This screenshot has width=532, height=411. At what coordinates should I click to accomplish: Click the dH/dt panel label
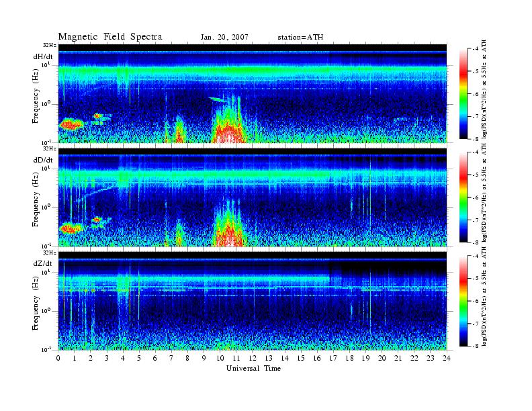coord(43,56)
